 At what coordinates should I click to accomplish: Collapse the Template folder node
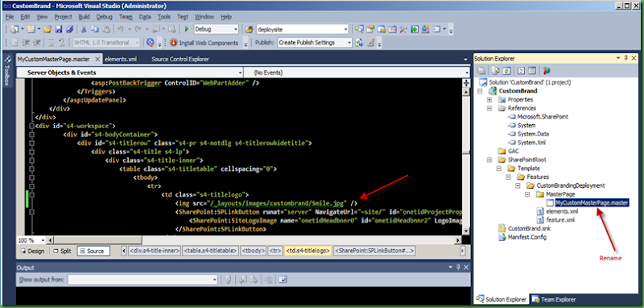(x=498, y=169)
